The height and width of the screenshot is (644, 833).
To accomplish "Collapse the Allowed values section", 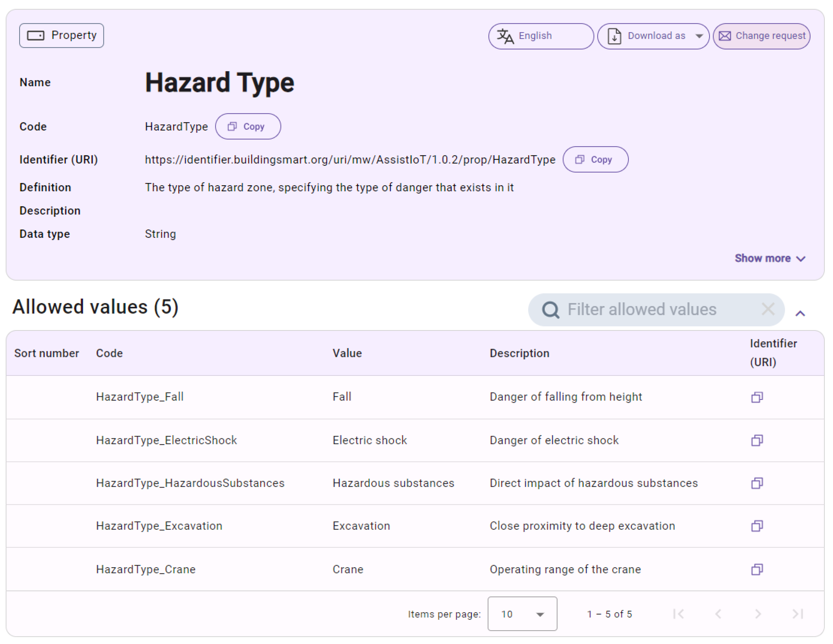I will pos(800,313).
